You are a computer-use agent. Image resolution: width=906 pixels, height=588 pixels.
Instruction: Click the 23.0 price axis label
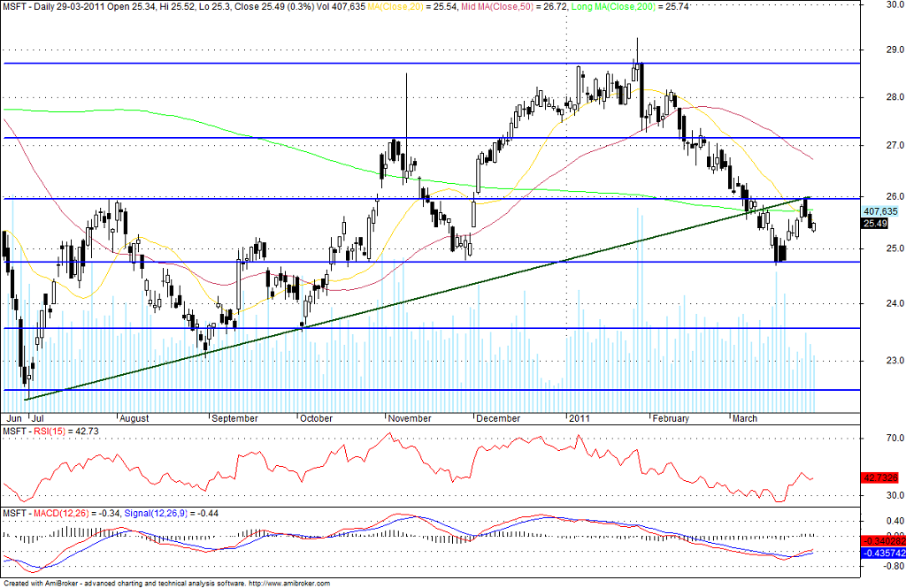pyautogui.click(x=895, y=361)
